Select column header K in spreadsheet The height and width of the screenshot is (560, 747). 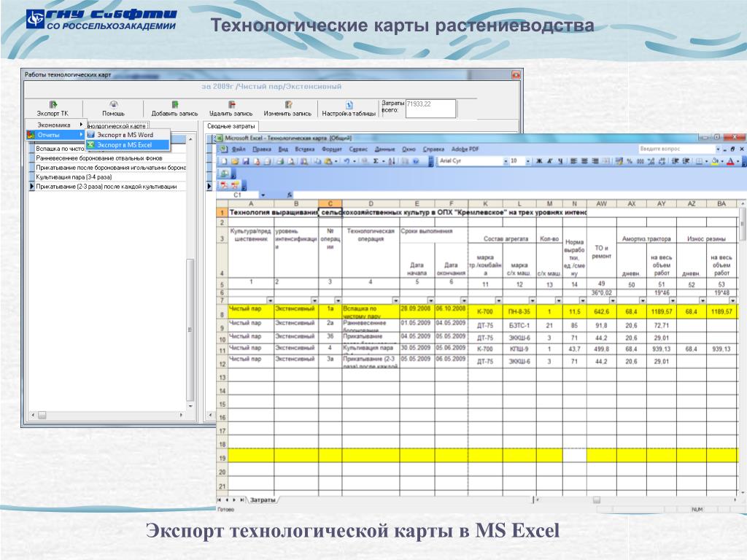[x=485, y=203]
